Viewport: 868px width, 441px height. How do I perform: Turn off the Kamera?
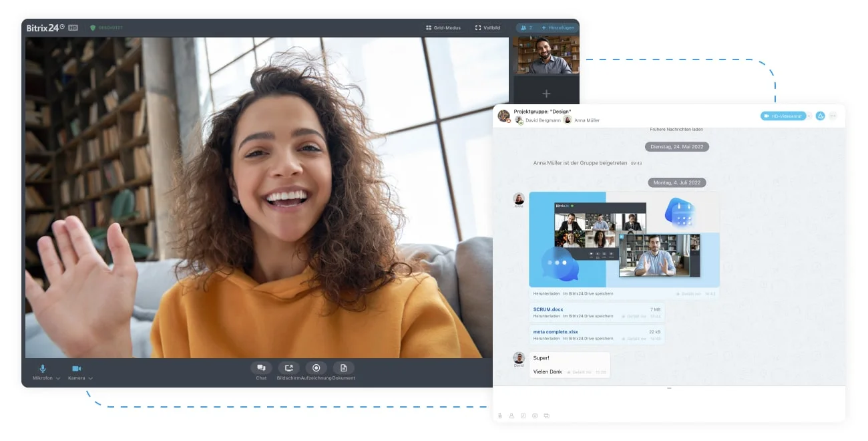pos(77,369)
